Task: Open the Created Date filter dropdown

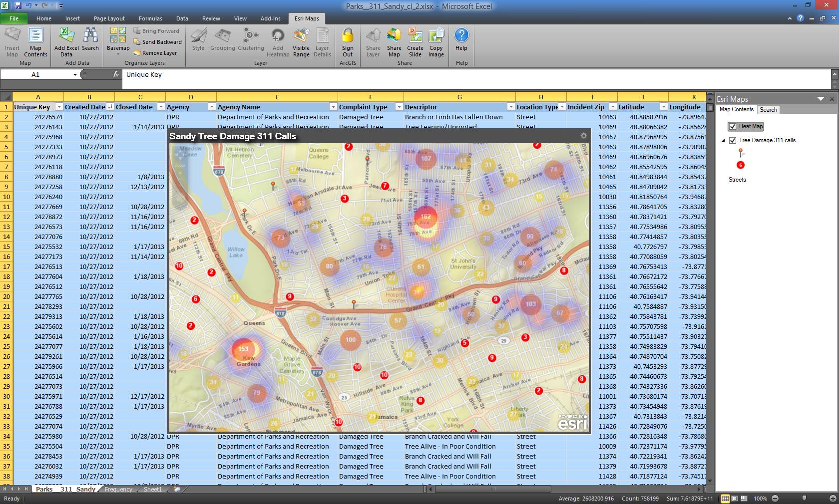Action: (x=110, y=107)
